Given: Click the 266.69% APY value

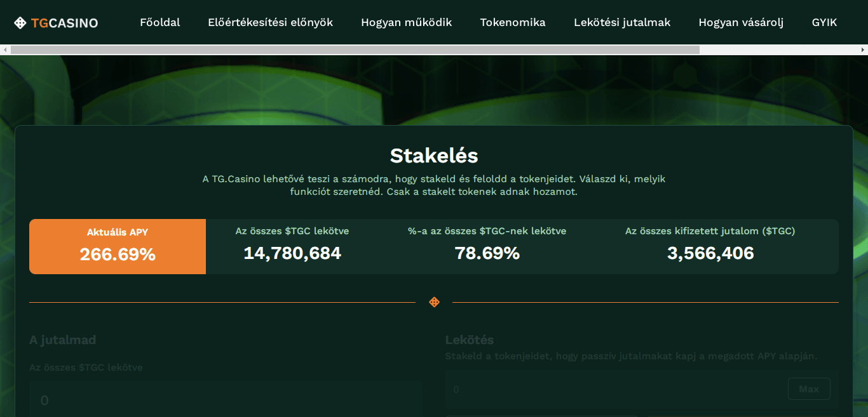Looking at the screenshot, I should pyautogui.click(x=118, y=255).
